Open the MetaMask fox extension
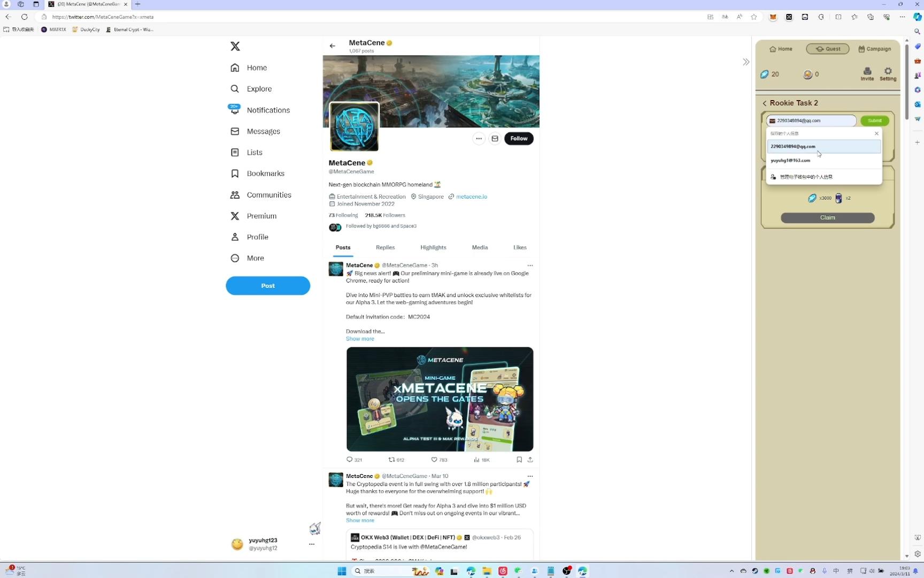The height and width of the screenshot is (578, 924). point(773,17)
